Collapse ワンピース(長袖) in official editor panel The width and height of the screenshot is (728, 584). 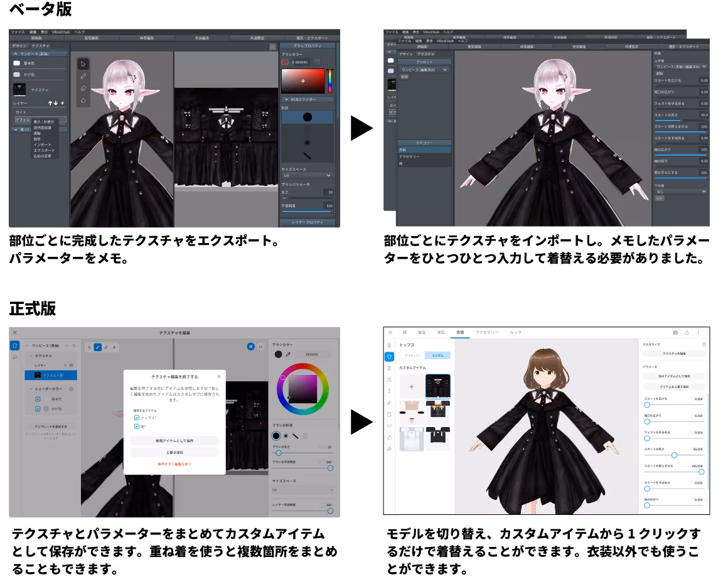point(28,345)
